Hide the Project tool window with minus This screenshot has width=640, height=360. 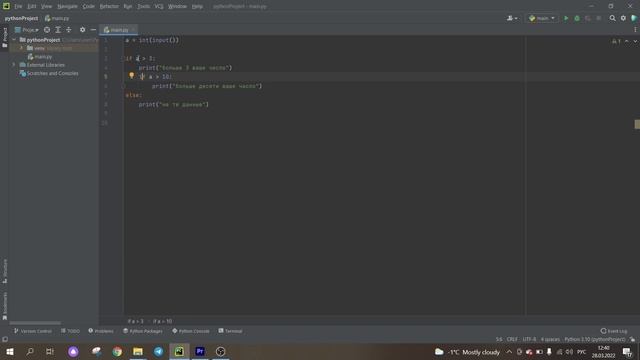[x=93, y=30]
